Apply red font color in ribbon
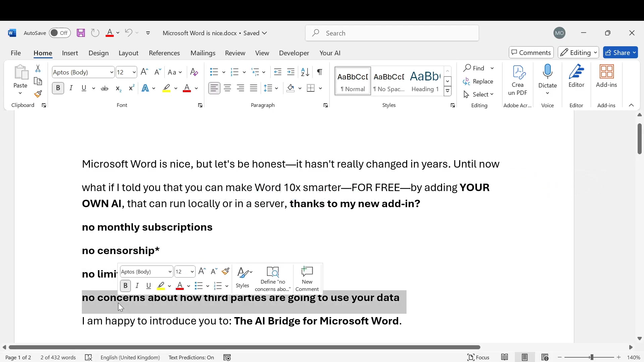The image size is (644, 362). click(187, 88)
